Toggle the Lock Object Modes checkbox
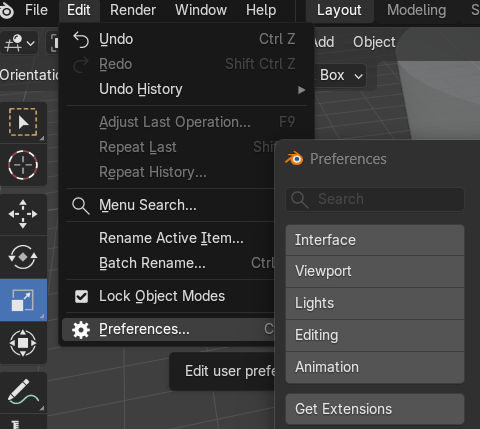 point(81,296)
